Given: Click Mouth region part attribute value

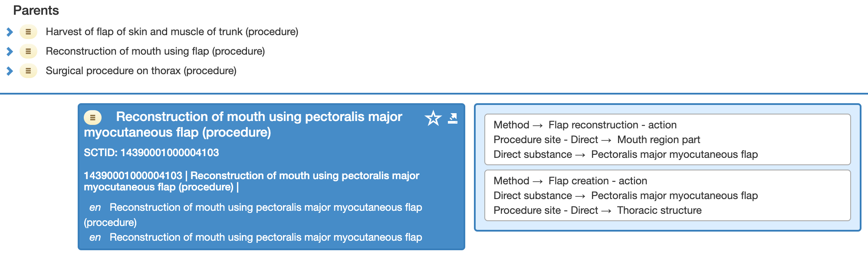Looking at the screenshot, I should coord(658,140).
